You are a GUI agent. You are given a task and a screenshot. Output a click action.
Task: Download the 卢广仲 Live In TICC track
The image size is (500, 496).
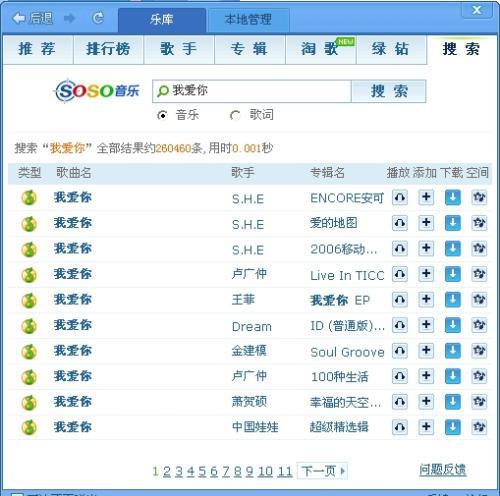click(x=453, y=274)
